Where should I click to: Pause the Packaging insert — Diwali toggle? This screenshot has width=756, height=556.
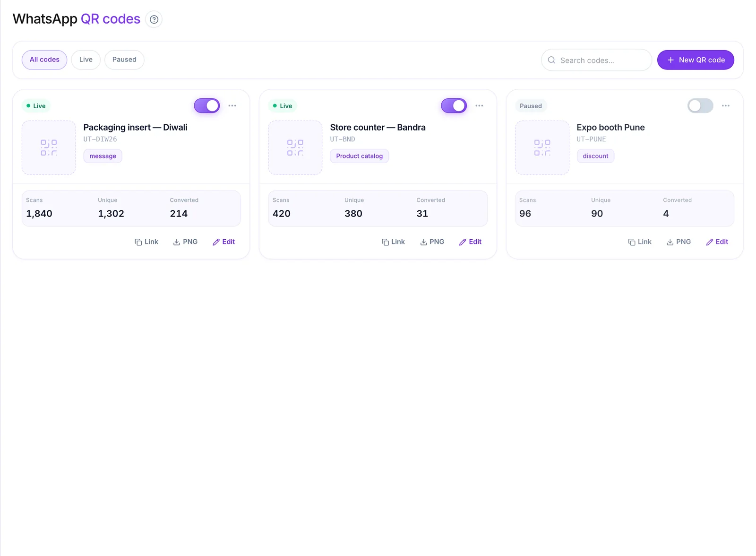(x=207, y=105)
